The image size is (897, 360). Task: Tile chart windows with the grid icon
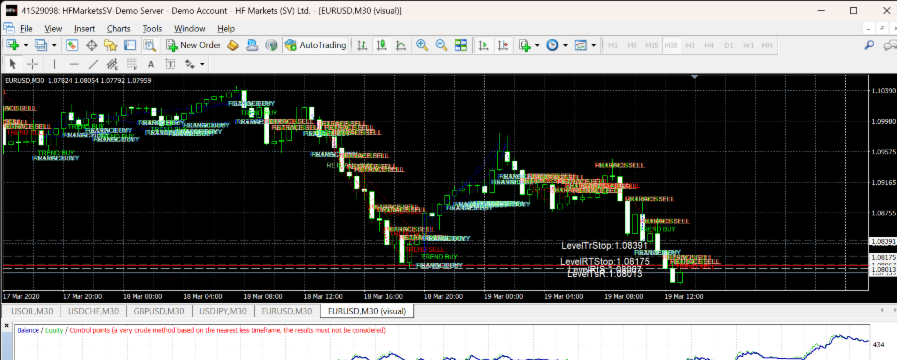click(x=461, y=45)
